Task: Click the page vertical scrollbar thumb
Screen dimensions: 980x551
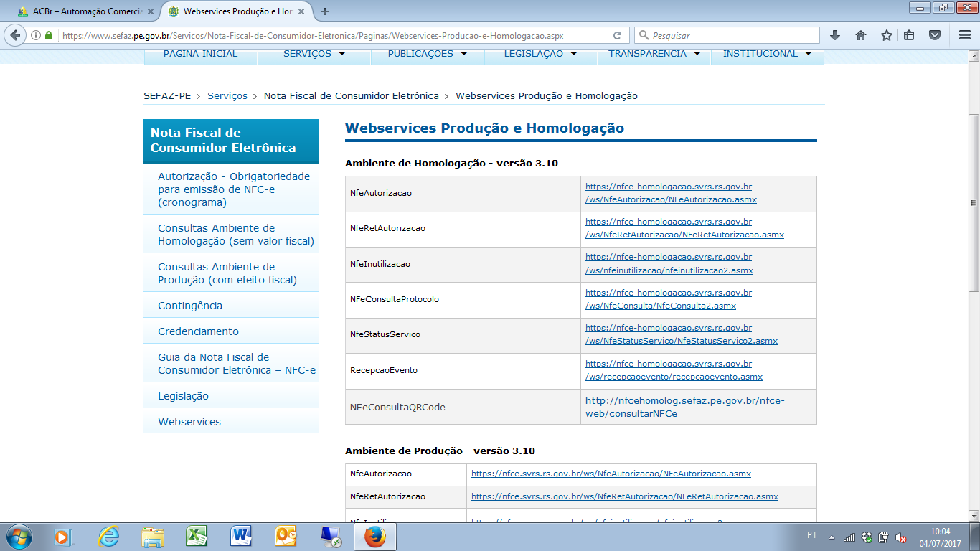Action: click(x=974, y=202)
